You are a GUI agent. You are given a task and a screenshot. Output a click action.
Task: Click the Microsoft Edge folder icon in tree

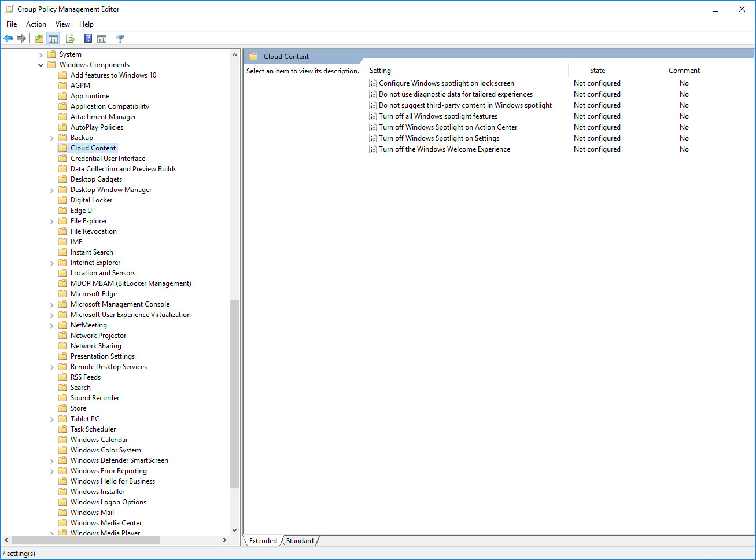(62, 294)
